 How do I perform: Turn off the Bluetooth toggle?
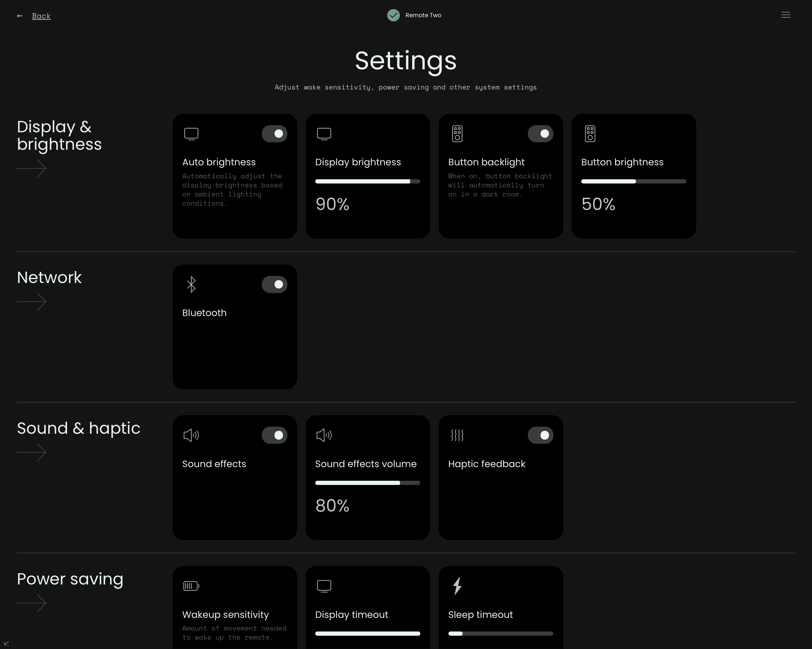pos(274,284)
